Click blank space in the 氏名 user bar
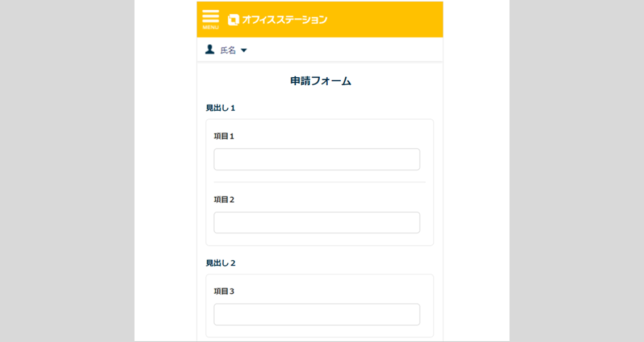Image resolution: width=644 pixels, height=342 pixels. [352, 51]
